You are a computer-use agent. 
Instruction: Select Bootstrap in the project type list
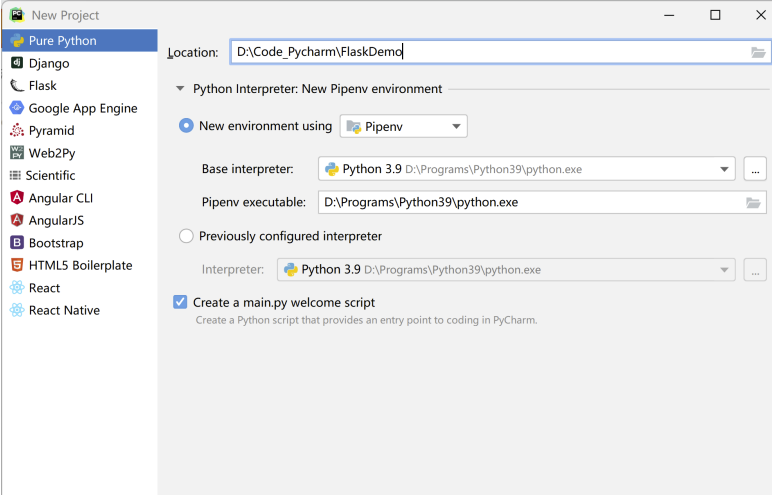[56, 243]
